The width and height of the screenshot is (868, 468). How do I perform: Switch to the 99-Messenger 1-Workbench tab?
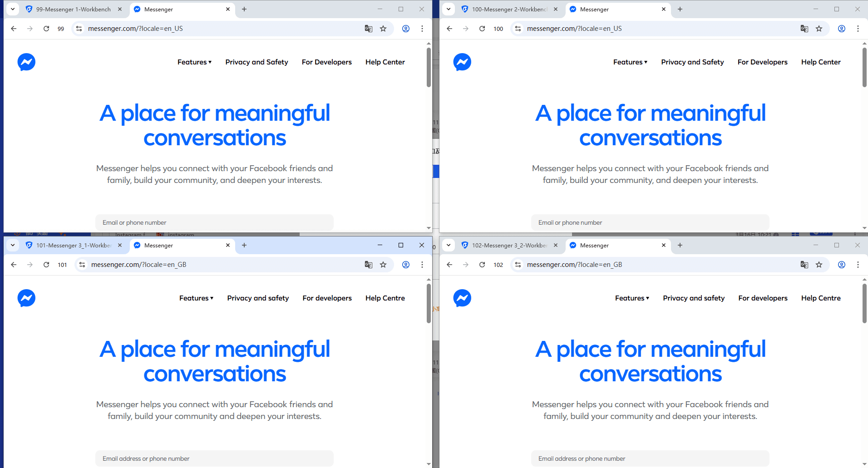[x=73, y=9]
